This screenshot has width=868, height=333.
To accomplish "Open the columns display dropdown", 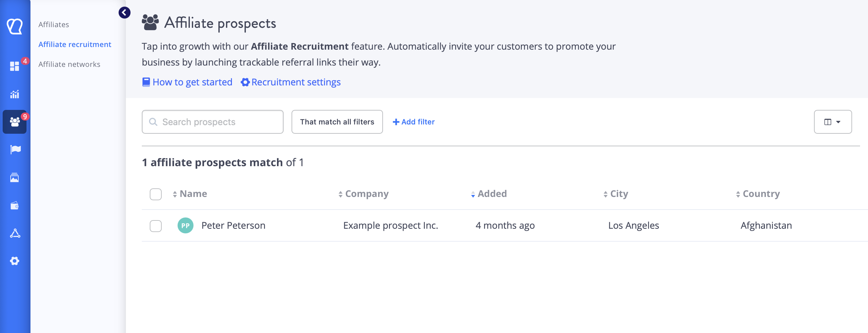I will coord(832,122).
